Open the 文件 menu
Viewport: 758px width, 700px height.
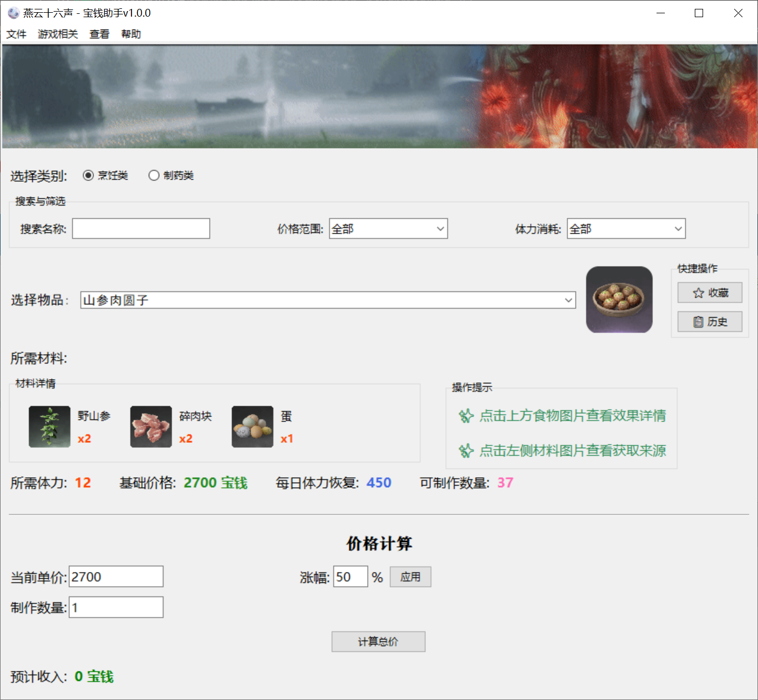(16, 34)
